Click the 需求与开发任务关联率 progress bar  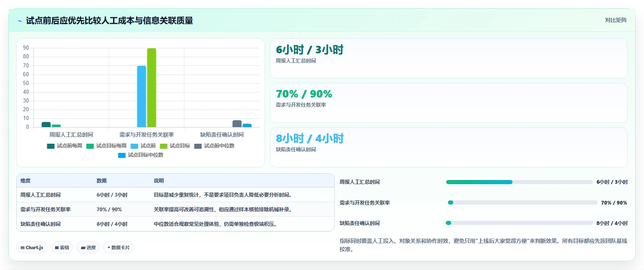(522, 202)
